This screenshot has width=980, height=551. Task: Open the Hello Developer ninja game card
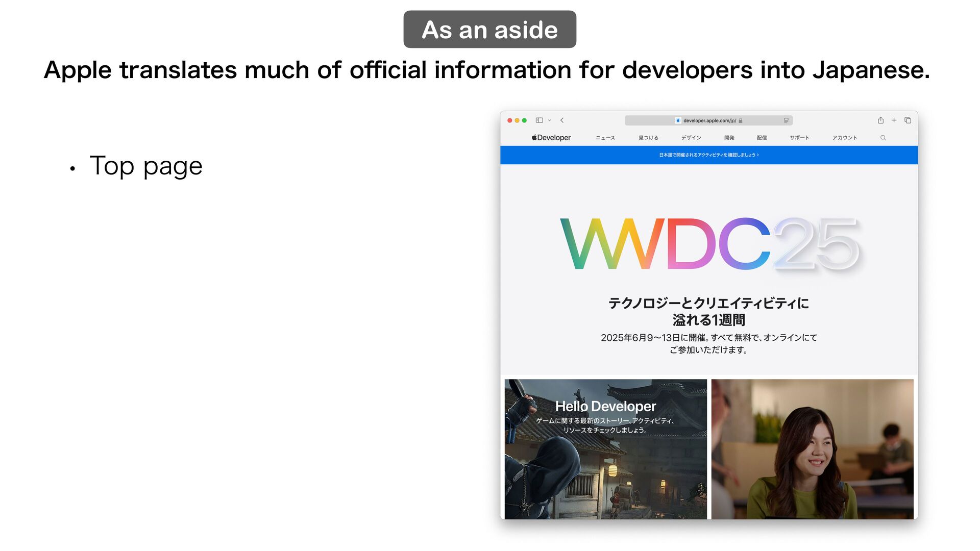(606, 449)
